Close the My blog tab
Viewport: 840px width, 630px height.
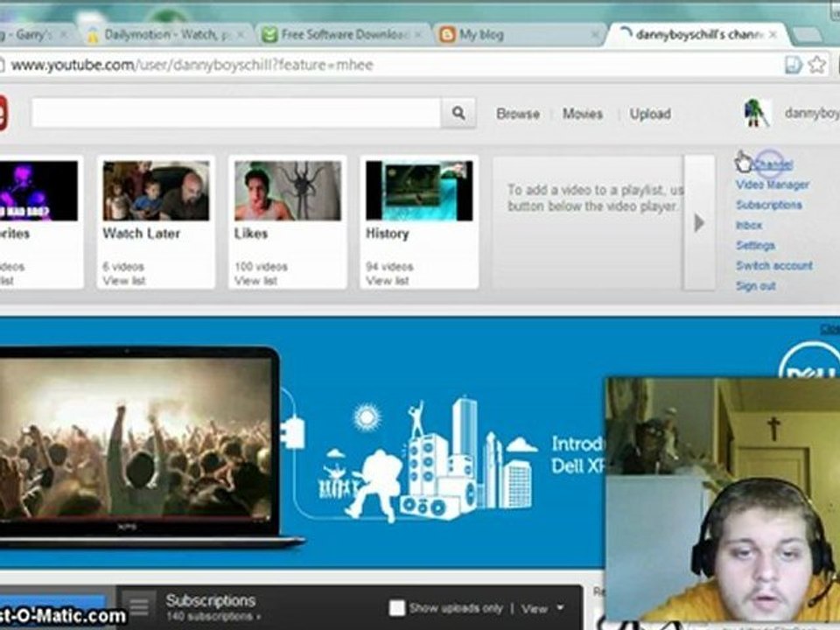(594, 35)
